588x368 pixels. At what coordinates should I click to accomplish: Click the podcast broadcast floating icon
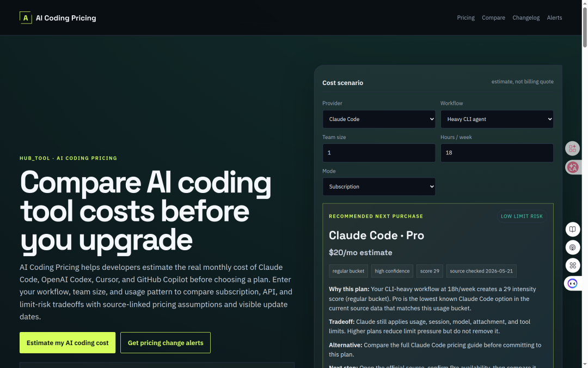pyautogui.click(x=573, y=248)
